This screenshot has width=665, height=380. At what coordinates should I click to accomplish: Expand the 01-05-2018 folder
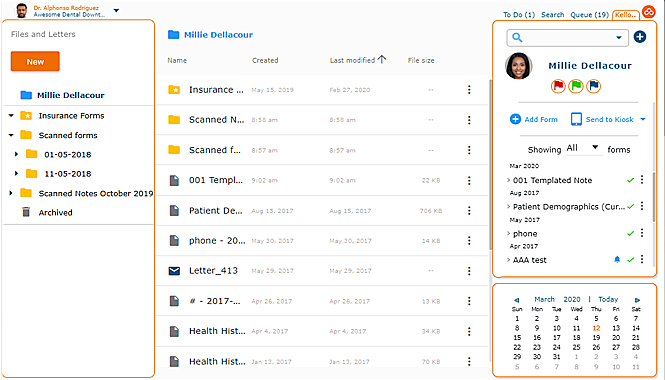pos(17,154)
